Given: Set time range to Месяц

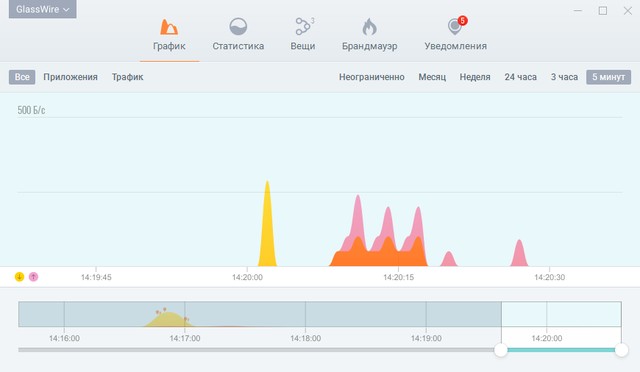Looking at the screenshot, I should coord(432,77).
